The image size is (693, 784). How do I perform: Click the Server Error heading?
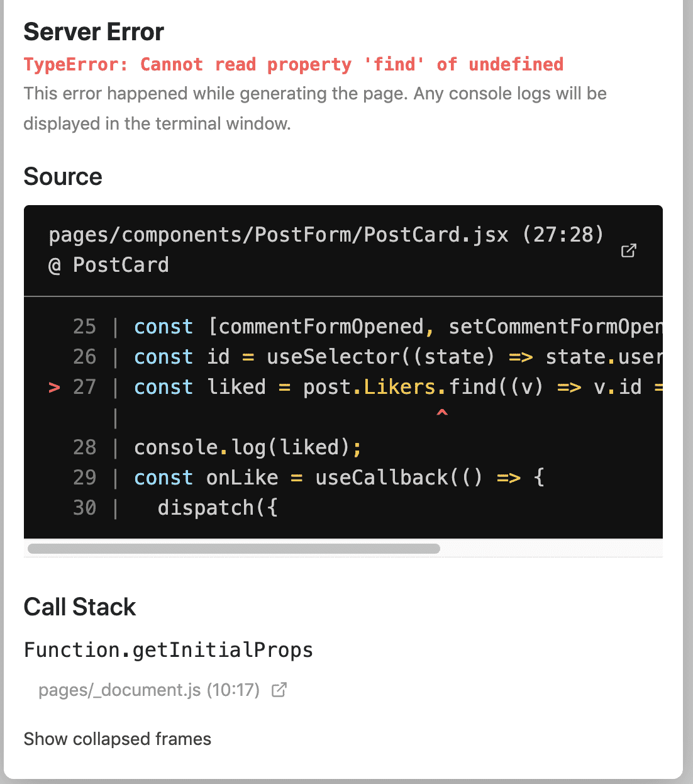[x=94, y=32]
